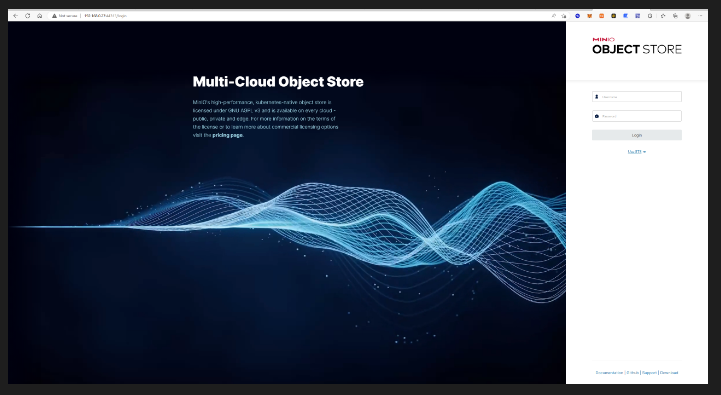Open the browser home page icon
721x395 pixels.
(x=40, y=16)
